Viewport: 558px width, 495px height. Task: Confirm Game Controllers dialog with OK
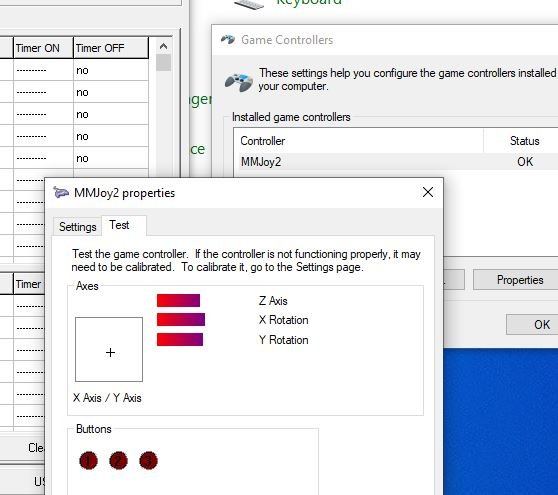point(541,325)
